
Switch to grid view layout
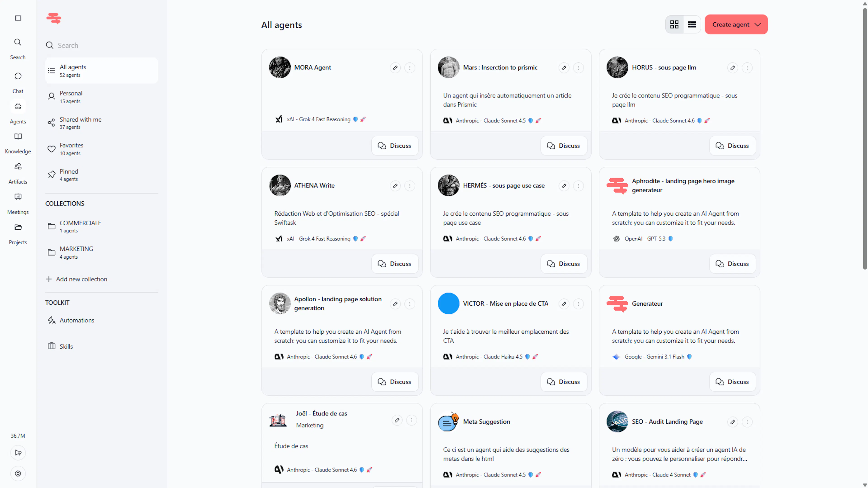[x=674, y=24]
